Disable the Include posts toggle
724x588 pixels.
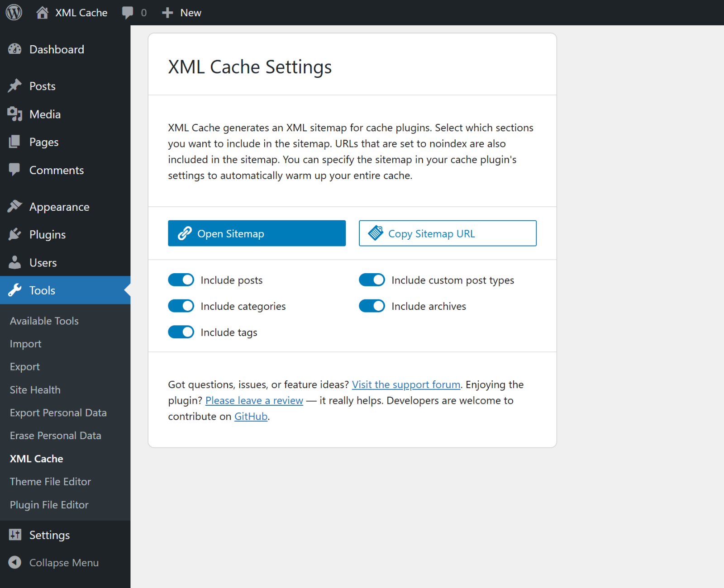click(181, 280)
